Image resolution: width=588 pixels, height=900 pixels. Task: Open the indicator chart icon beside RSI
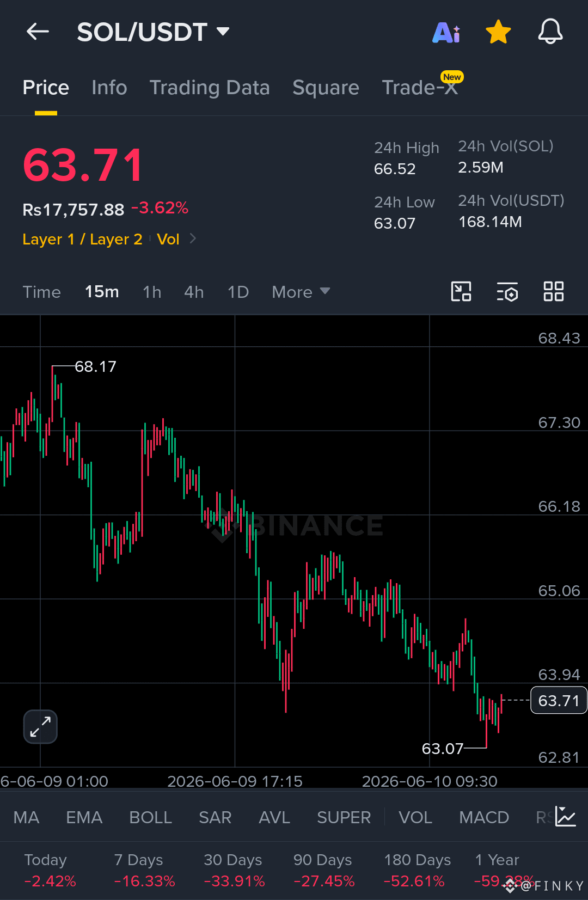point(566,817)
